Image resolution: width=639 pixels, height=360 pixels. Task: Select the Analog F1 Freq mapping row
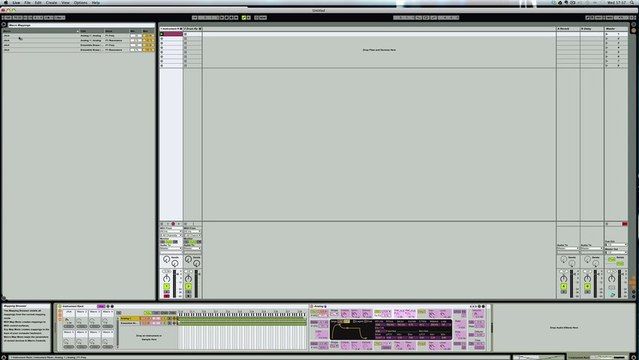79,36
